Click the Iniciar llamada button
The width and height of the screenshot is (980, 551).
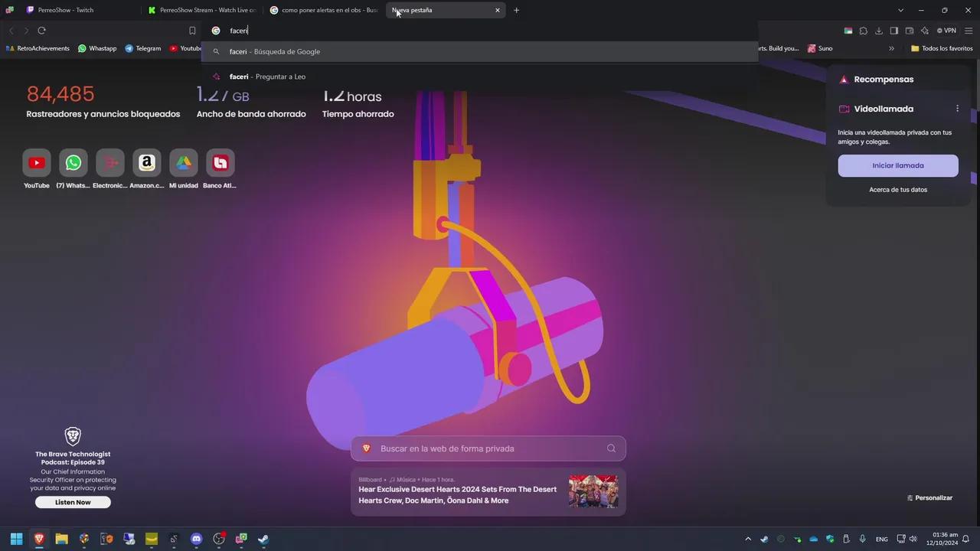897,165
